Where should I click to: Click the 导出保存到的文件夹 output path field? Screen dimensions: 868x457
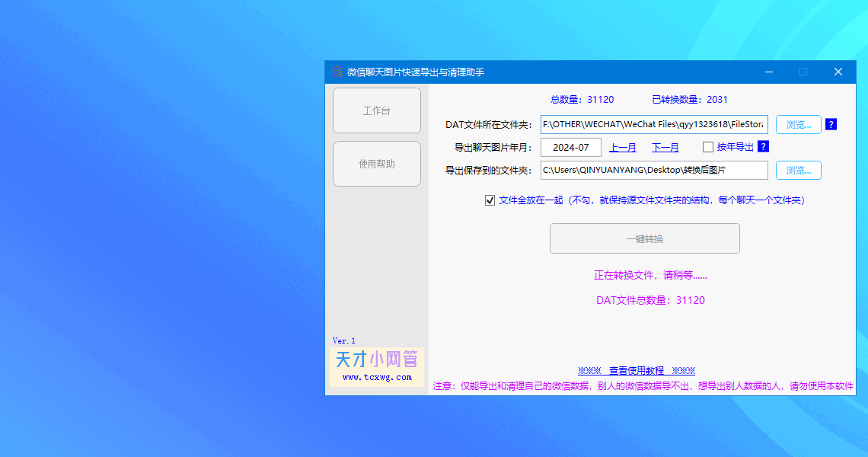[x=654, y=170]
